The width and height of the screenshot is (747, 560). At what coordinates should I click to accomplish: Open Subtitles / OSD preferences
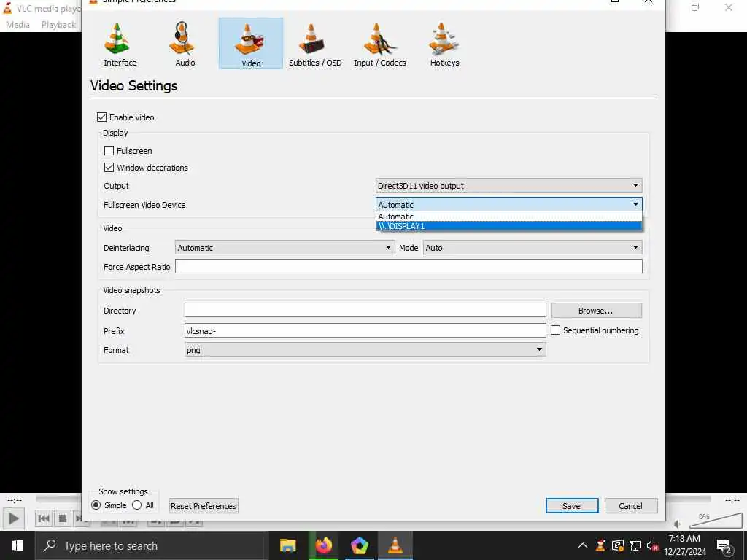coord(315,44)
